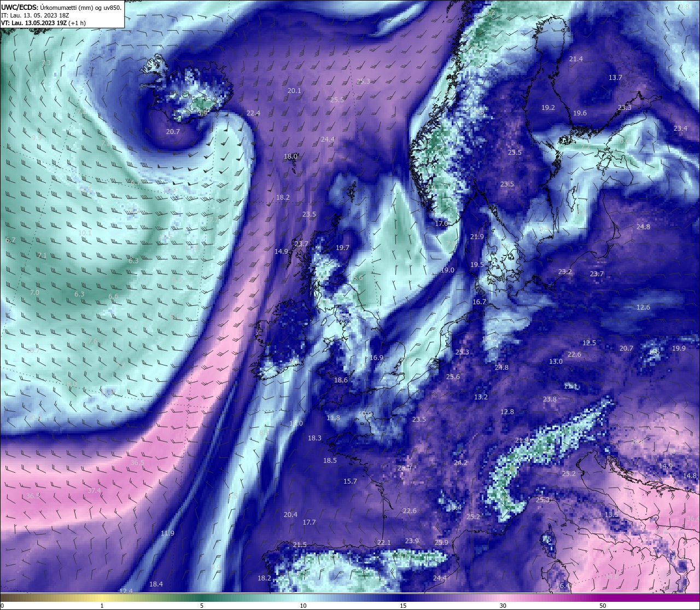This screenshot has height=610, width=700.
Task: Click the 20.4 value in the Bay of Biscay
Action: [290, 515]
